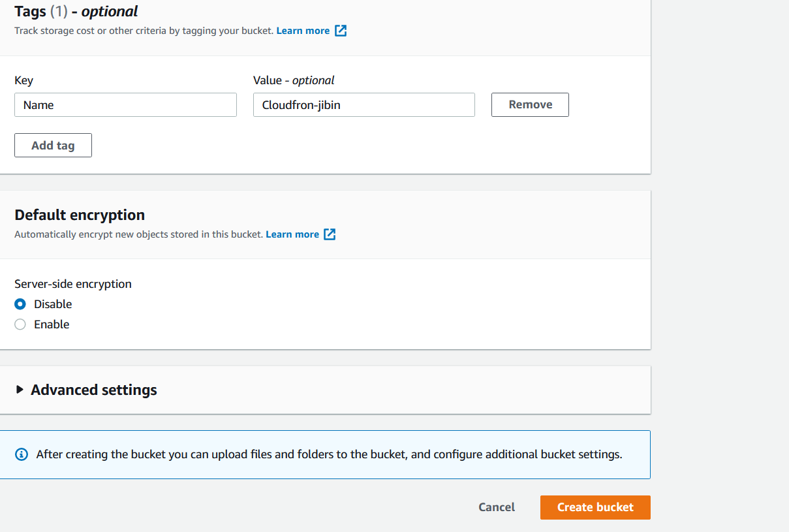Remove the Name tag
The height and width of the screenshot is (532, 789).
(x=529, y=104)
